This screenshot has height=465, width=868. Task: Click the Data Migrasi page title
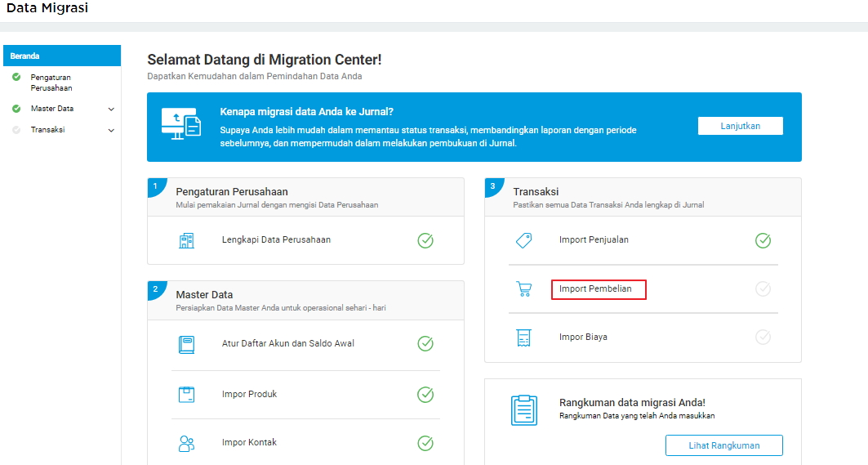point(47,7)
